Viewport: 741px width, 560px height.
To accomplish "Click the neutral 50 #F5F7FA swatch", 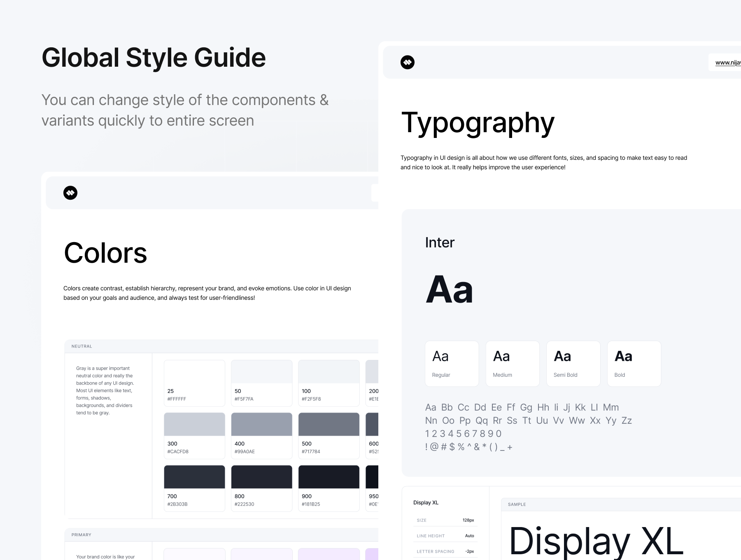I will click(261, 383).
